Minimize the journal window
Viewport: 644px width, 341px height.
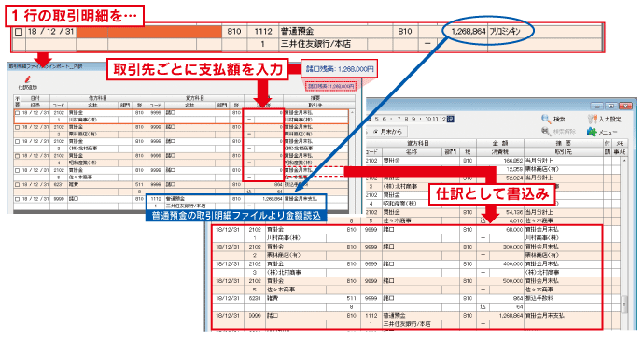pos(597,107)
